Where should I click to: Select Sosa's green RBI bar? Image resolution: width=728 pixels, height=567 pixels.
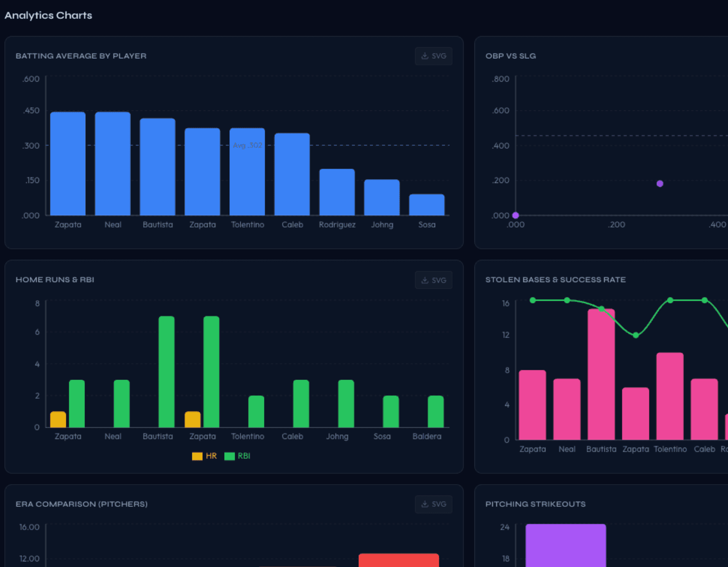pyautogui.click(x=391, y=411)
